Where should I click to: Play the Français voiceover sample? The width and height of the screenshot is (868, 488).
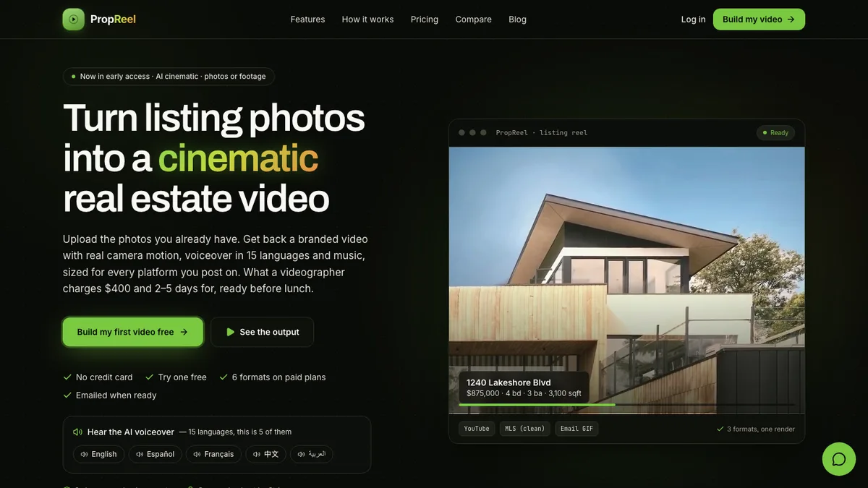213,454
